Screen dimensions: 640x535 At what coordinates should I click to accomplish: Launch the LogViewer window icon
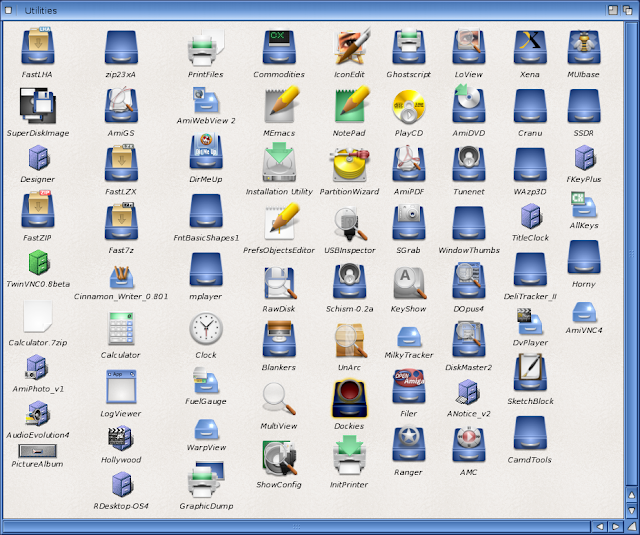click(121, 386)
